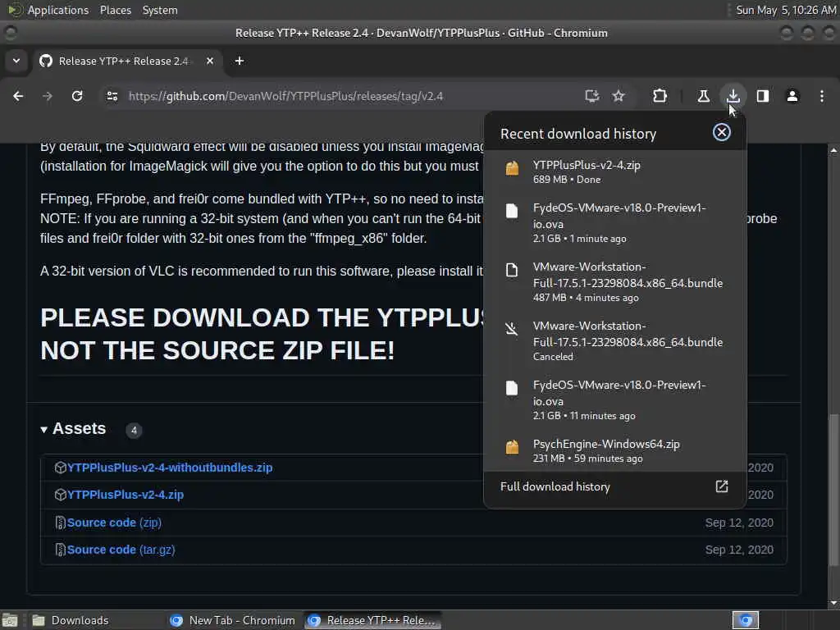Click the scrollbar up arrow

coord(833,151)
